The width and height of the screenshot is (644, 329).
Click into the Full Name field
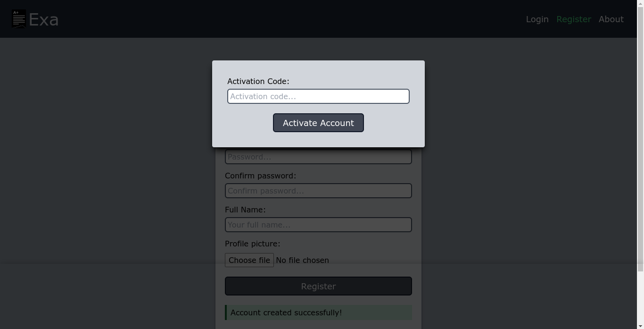tap(318, 225)
